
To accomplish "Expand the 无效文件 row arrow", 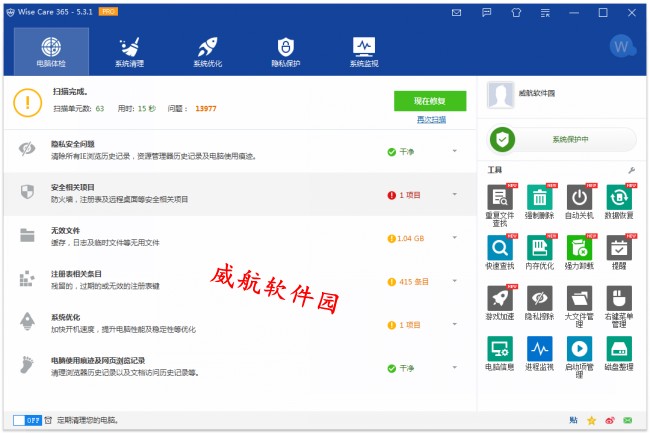I will tap(455, 238).
